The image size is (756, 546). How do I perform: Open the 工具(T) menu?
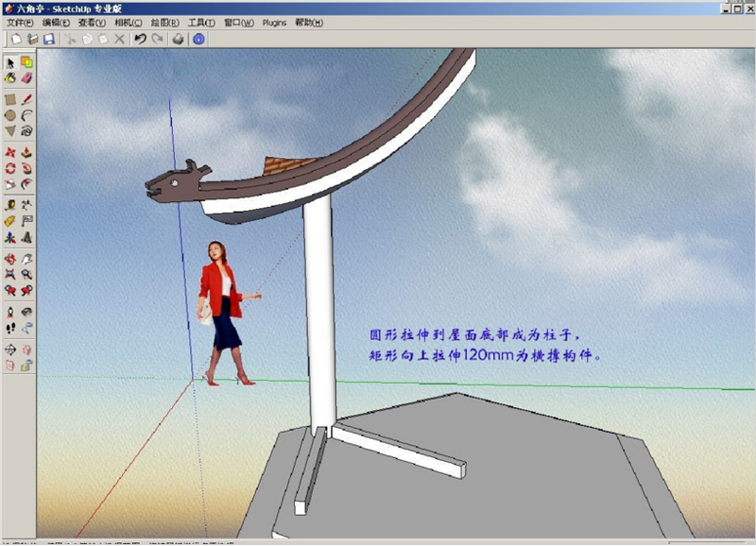[201, 23]
